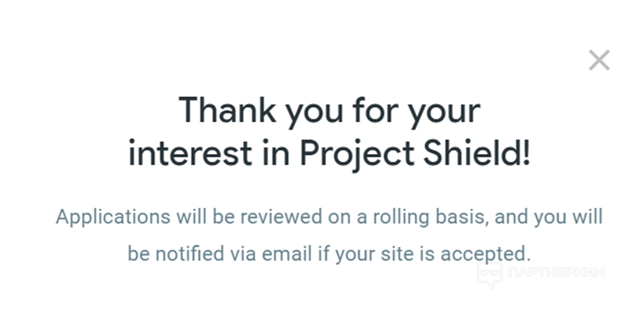Click the message line starting with "be notified"
The width and height of the screenshot is (644, 329).
[x=329, y=254]
